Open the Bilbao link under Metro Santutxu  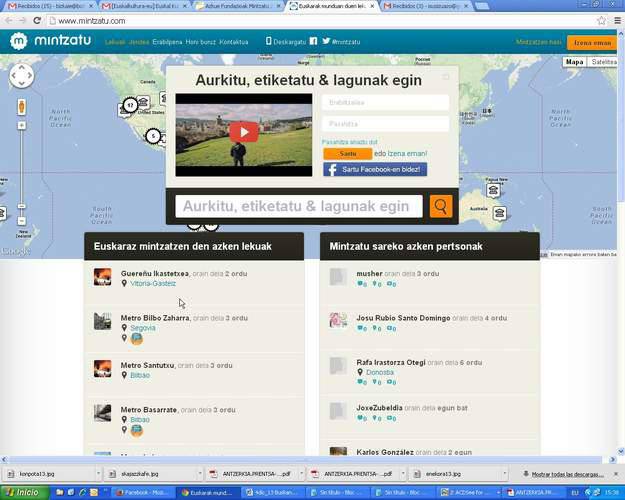click(140, 375)
